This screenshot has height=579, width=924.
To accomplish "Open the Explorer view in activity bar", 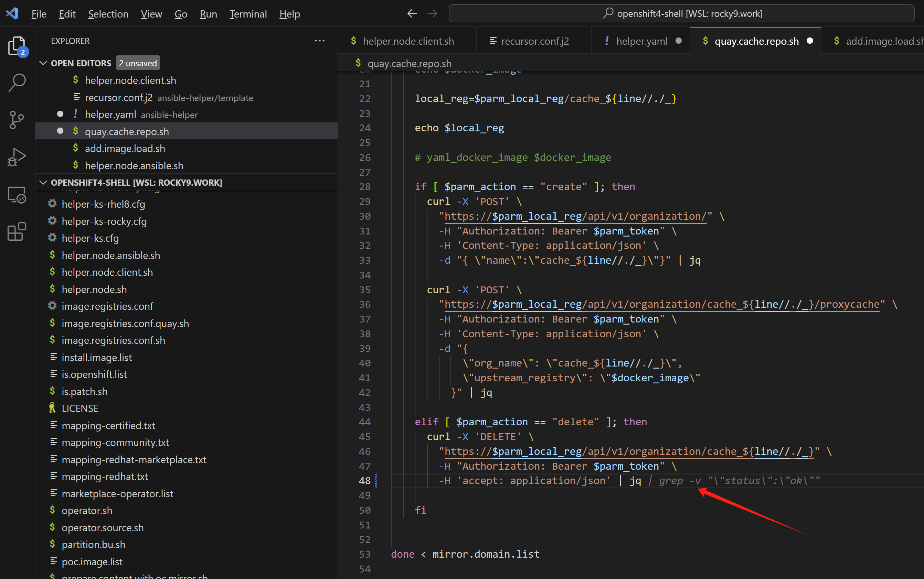I will tap(17, 46).
